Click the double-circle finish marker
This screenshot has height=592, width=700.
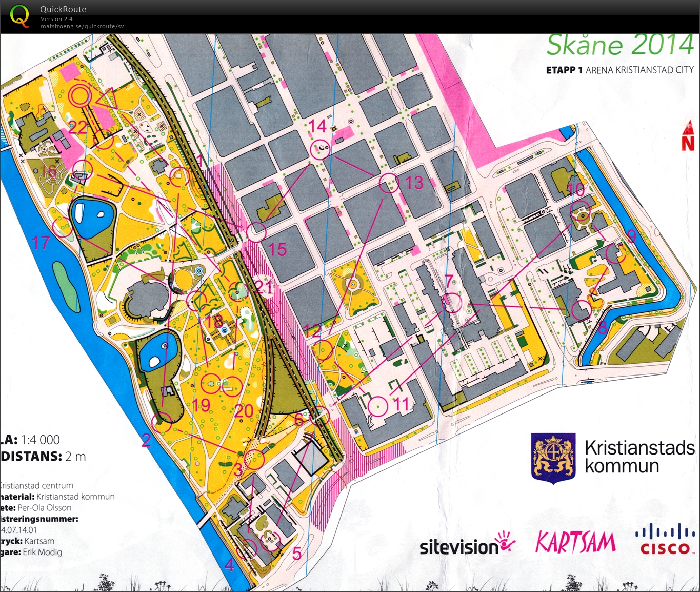80,95
